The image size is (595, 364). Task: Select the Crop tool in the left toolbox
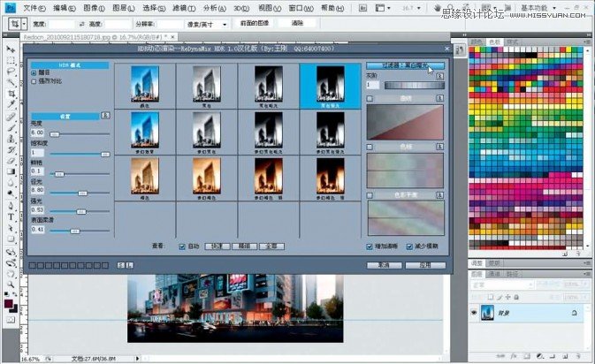coord(11,94)
